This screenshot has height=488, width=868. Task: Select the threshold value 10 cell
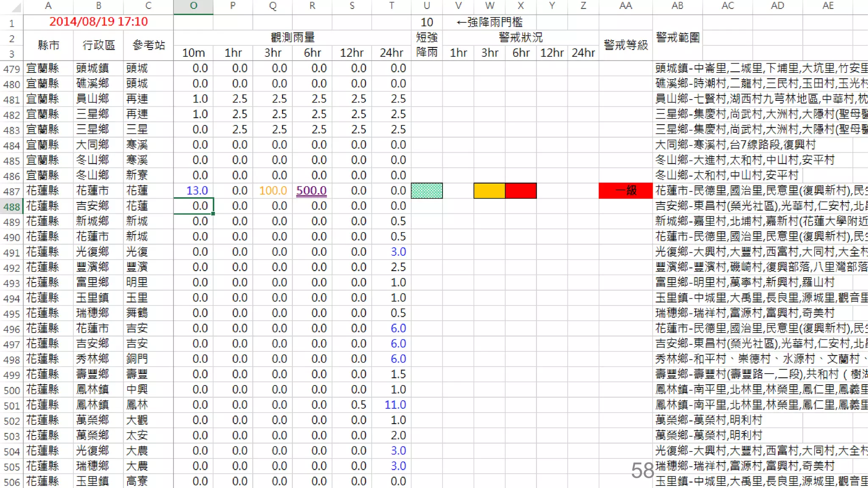click(x=427, y=22)
